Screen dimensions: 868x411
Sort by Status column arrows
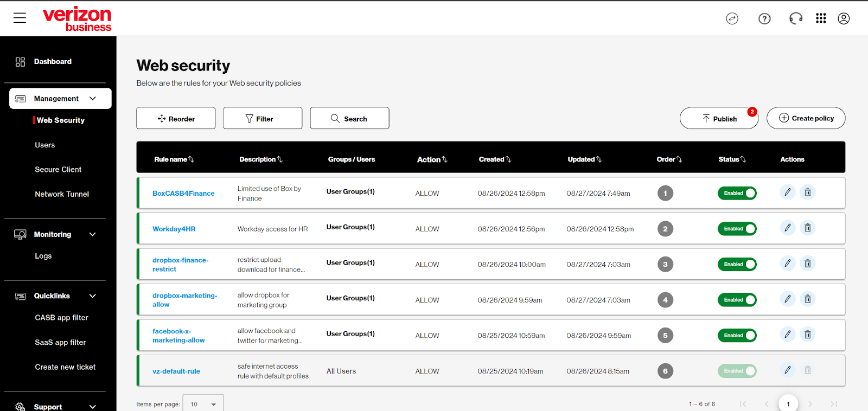tap(743, 159)
